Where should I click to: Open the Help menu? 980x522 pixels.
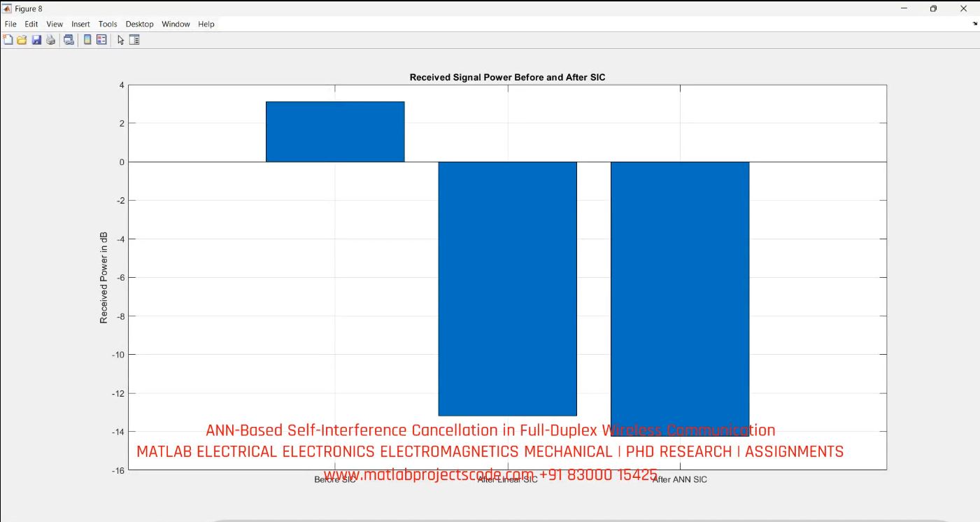click(x=206, y=24)
